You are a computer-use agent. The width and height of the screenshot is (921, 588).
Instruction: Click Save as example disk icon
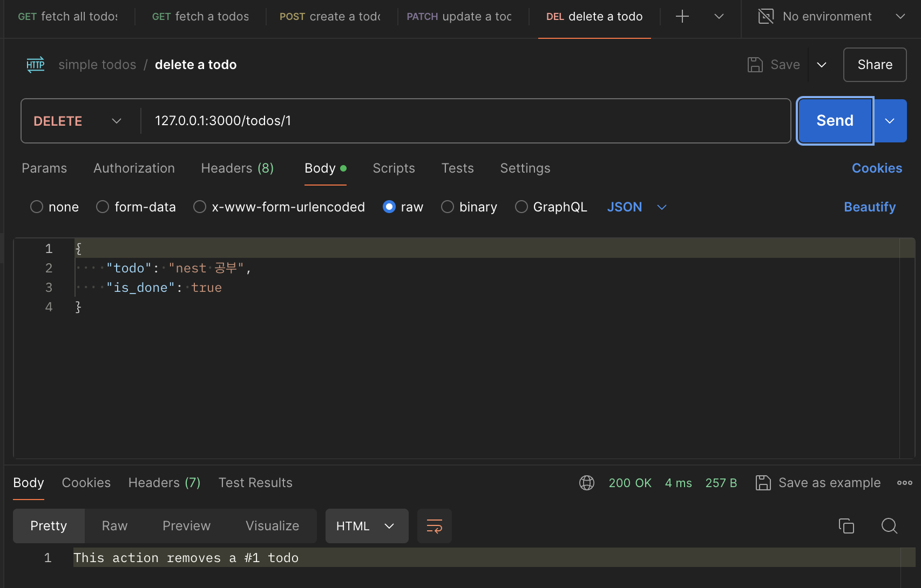click(763, 483)
